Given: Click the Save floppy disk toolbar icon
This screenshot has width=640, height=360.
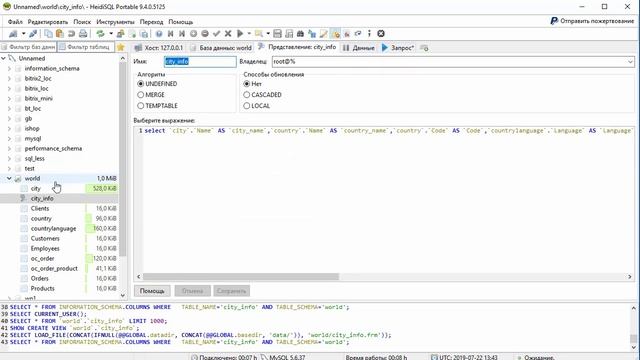Looking at the screenshot, I should (x=277, y=33).
